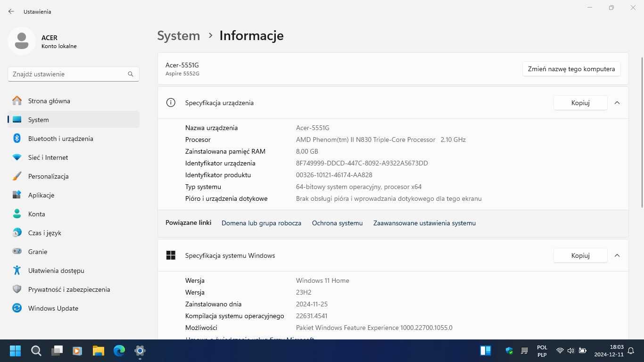Select Aplikacje in the sidebar
This screenshot has height=362, width=644.
74,195
